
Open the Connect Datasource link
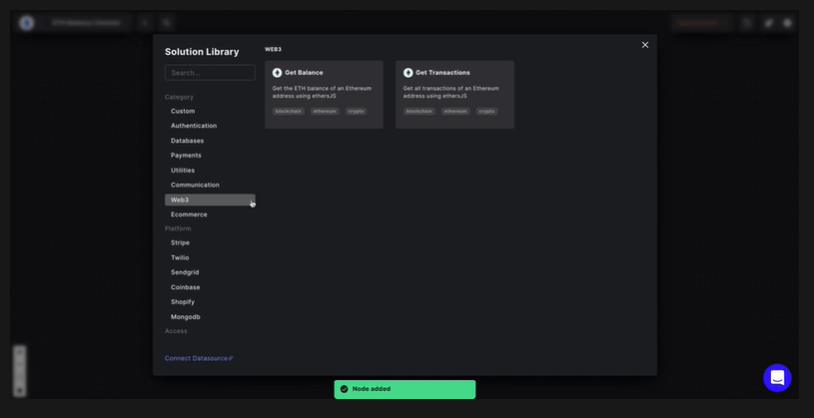[x=199, y=358]
